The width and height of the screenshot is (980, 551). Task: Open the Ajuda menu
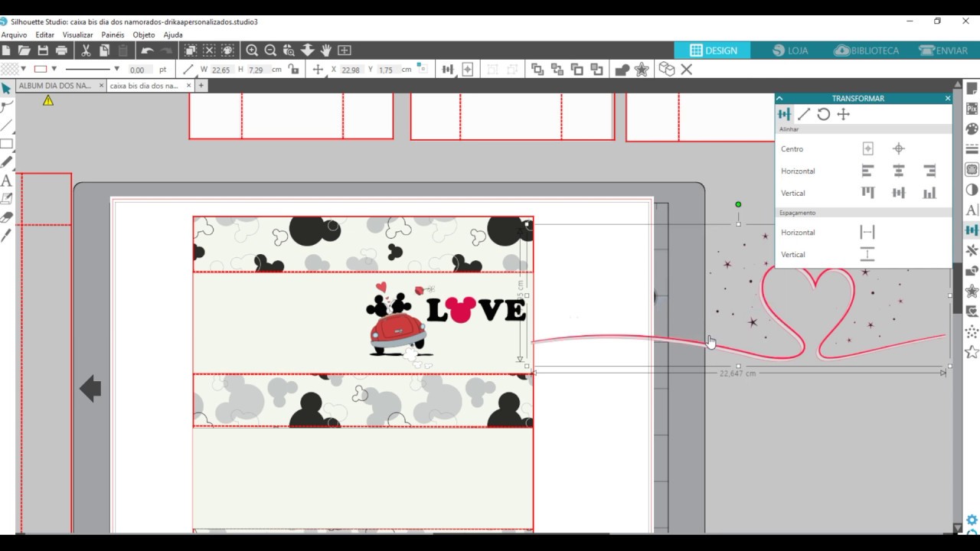tap(173, 34)
